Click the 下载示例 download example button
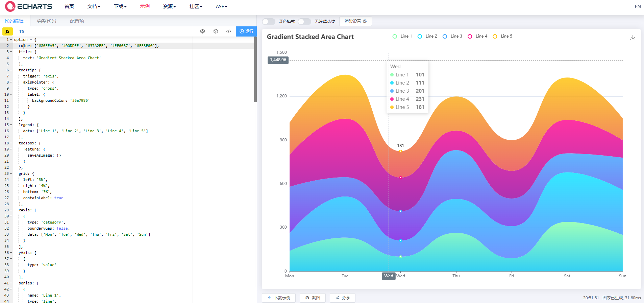The height and width of the screenshot is (303, 644). click(x=279, y=298)
